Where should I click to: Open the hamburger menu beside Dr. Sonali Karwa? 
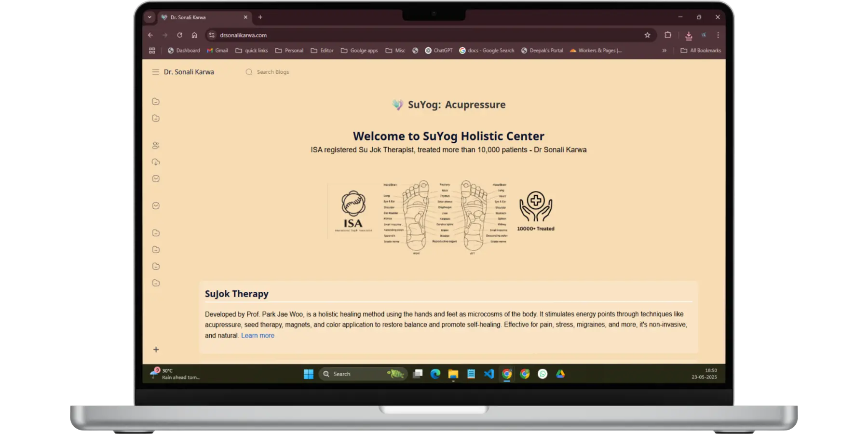(155, 72)
